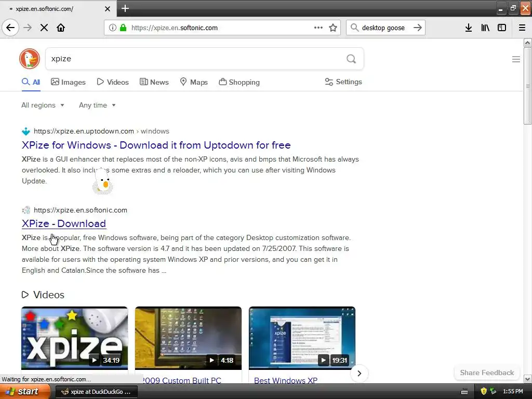
Task: Select xpize at DuckDuckGo taskbar button
Action: coord(96,392)
